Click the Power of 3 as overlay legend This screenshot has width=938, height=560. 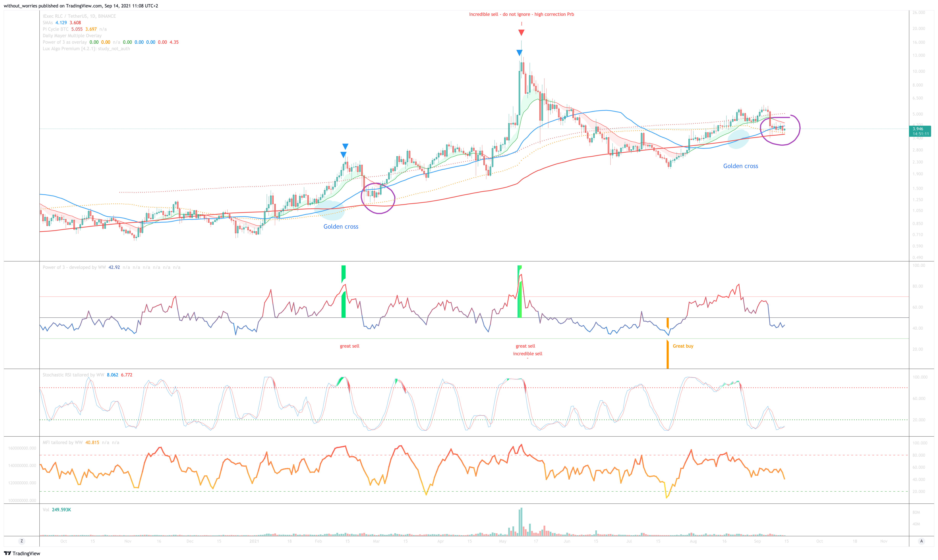111,42
